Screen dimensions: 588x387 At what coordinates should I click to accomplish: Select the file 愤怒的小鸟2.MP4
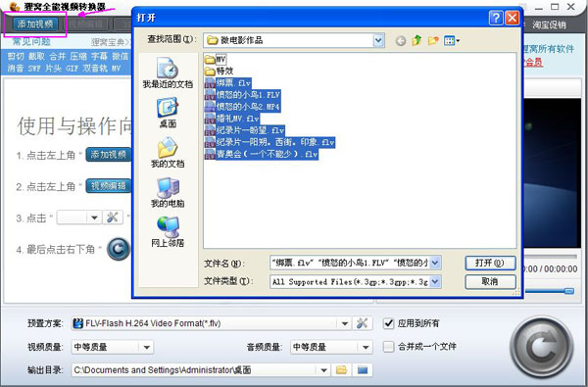tap(243, 107)
